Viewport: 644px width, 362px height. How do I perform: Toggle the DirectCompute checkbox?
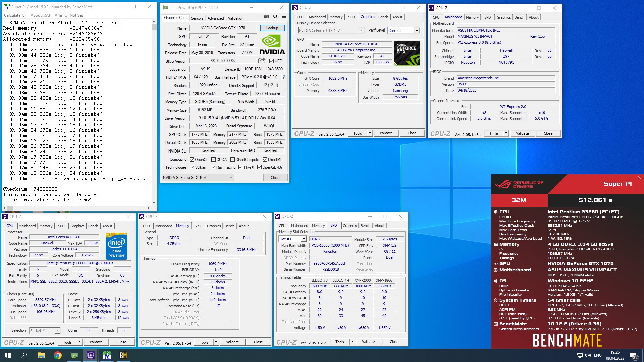point(232,160)
